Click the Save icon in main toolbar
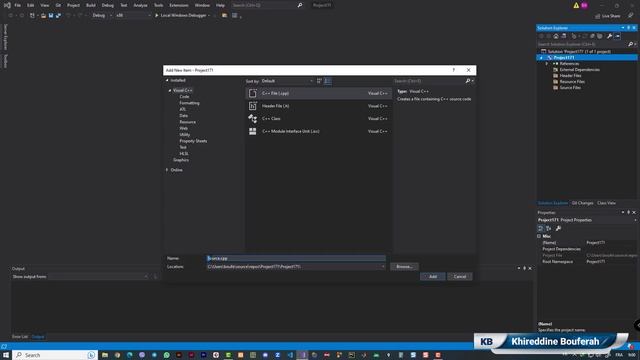640x360 pixels. [51, 16]
